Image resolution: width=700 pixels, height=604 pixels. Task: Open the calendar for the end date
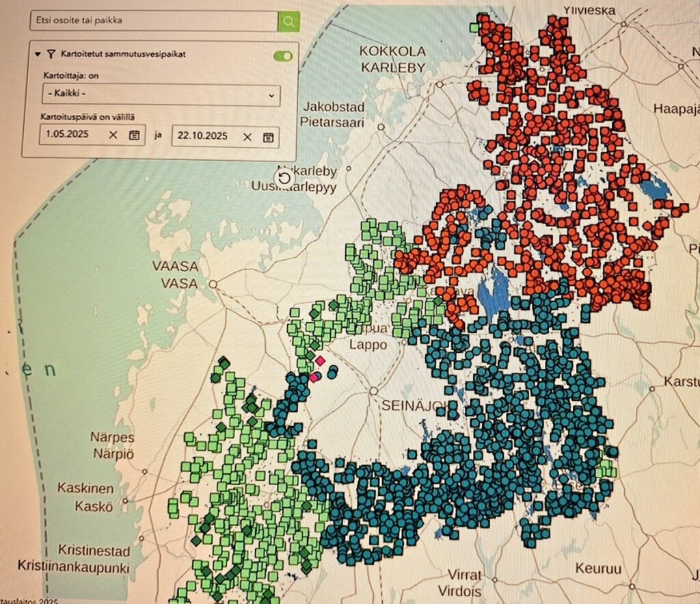tap(268, 137)
